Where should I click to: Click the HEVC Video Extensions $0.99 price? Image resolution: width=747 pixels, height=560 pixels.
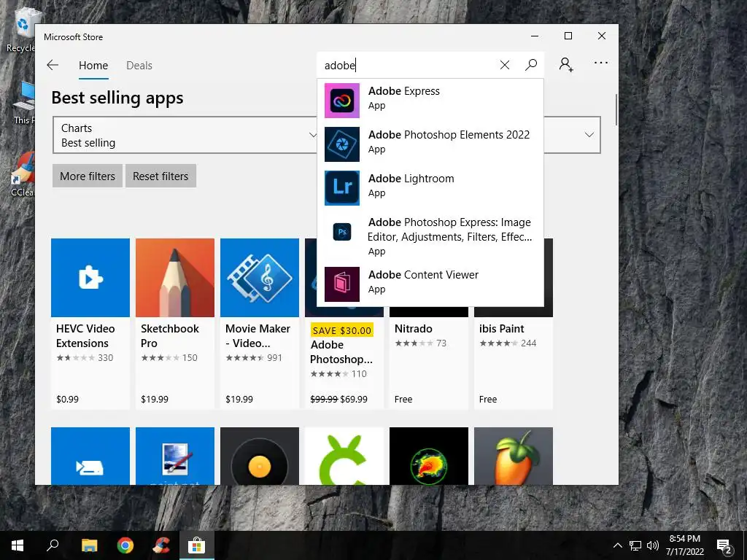(67, 400)
